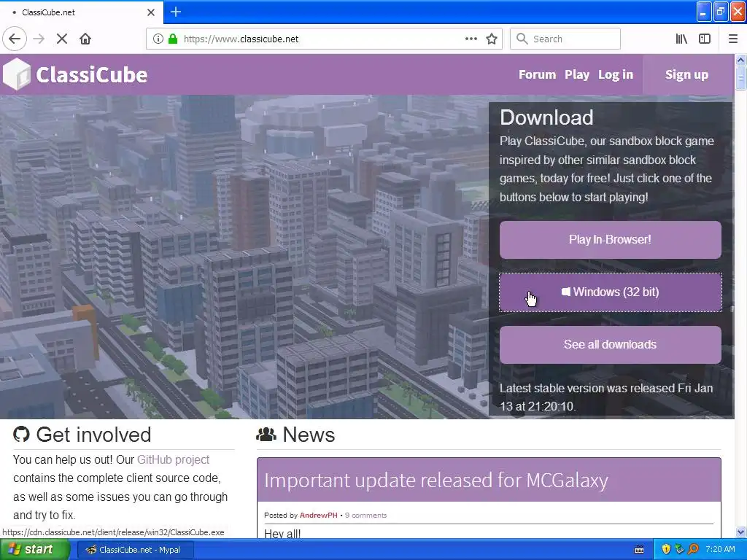Click the people icon beside News
The image size is (747, 560).
click(x=266, y=435)
